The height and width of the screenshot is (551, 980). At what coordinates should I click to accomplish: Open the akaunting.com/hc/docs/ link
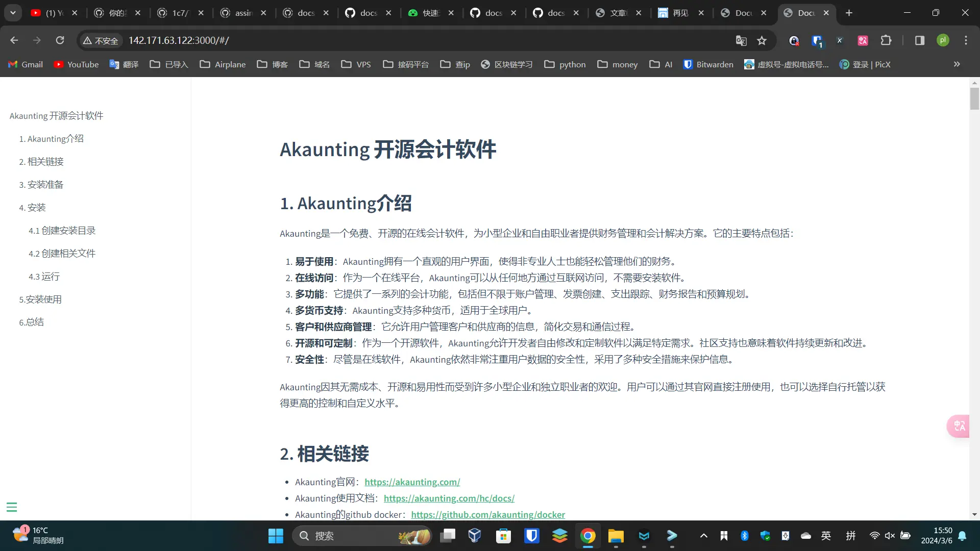click(x=449, y=498)
